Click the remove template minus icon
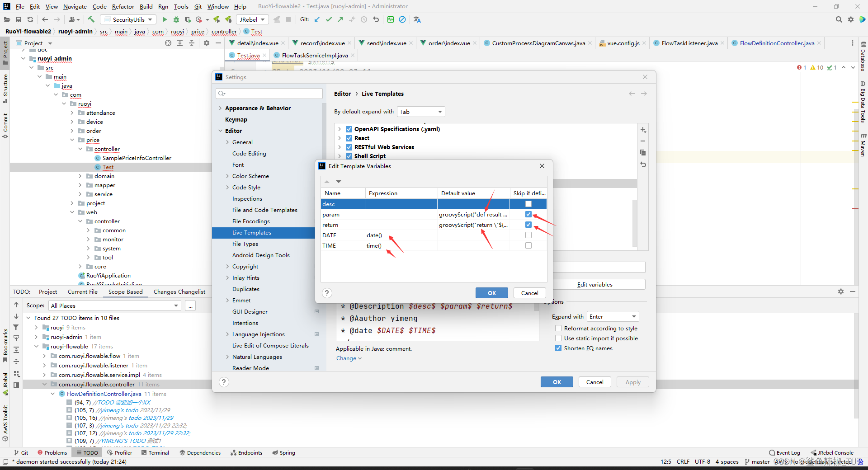This screenshot has height=470, width=868. pos(643,141)
